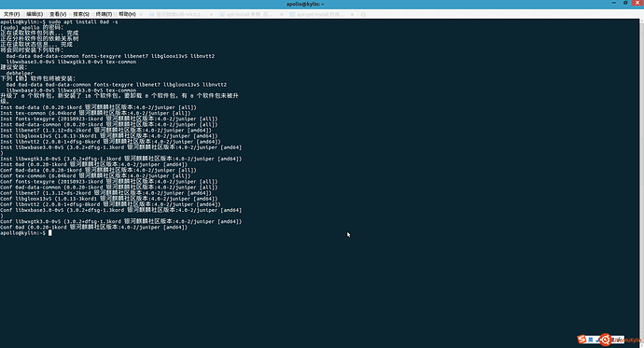Click the 'Inst libenet7' output line
The image size is (644, 348).
pyautogui.click(x=106, y=131)
